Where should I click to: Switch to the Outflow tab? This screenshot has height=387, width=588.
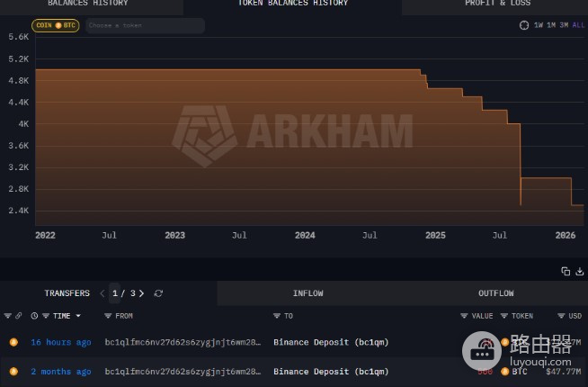pyautogui.click(x=495, y=293)
